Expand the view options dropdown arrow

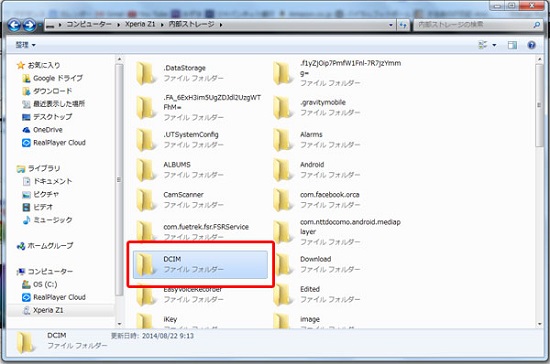(494, 45)
